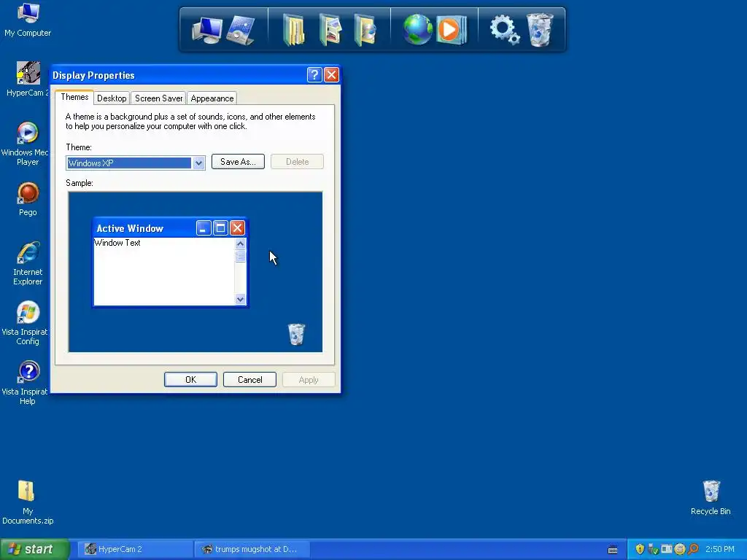747x560 pixels.
Task: Click the round yellow tray icon
Action: 680,549
